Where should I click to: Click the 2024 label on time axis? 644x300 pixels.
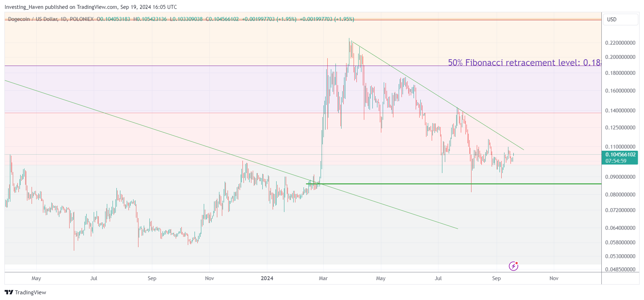(267, 278)
